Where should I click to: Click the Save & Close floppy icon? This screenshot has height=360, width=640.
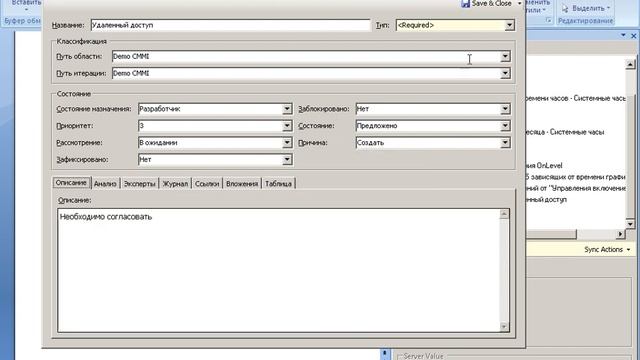click(x=465, y=3)
